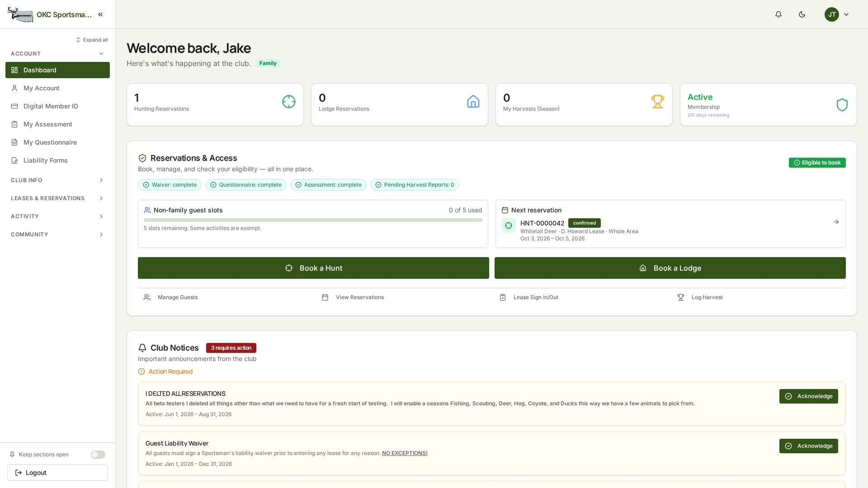
Task: Expand the COMMUNITY section
Action: [57, 235]
